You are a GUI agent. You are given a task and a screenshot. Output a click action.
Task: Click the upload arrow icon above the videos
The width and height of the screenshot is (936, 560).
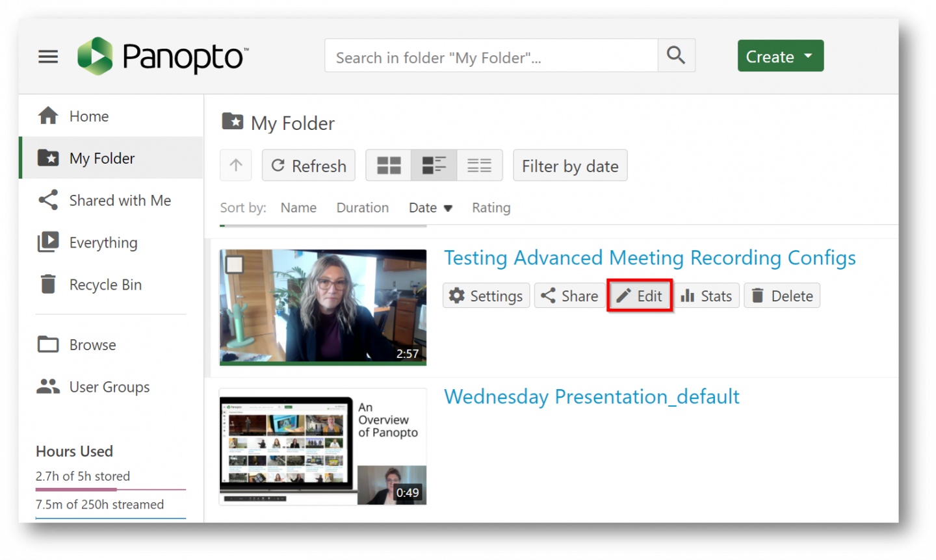(x=235, y=165)
